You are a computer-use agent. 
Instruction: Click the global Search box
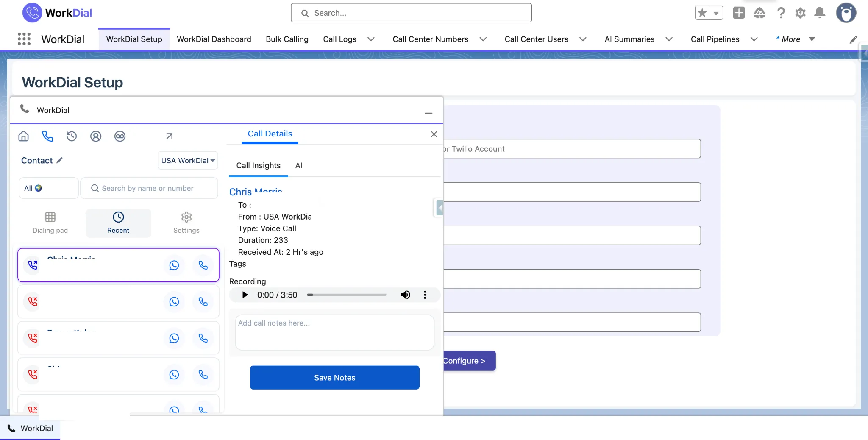(x=411, y=13)
